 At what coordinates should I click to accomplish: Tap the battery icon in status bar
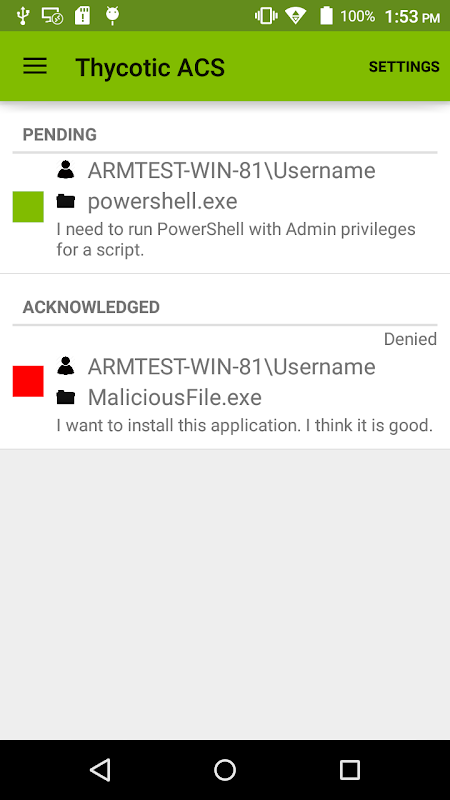(x=326, y=16)
